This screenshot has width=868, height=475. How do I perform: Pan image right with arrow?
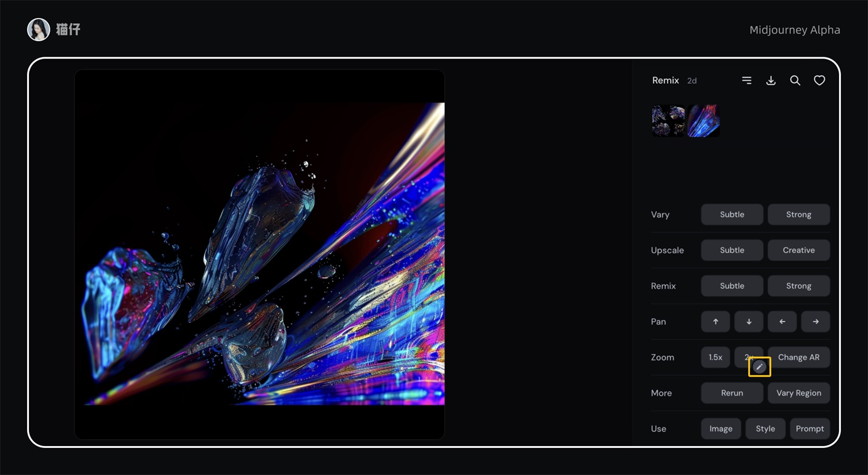[x=815, y=322]
